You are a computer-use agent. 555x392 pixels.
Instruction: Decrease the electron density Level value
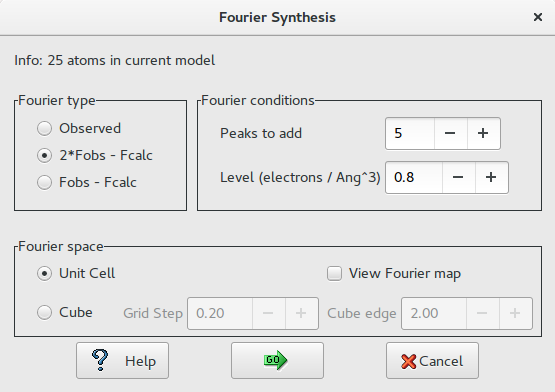[458, 177]
